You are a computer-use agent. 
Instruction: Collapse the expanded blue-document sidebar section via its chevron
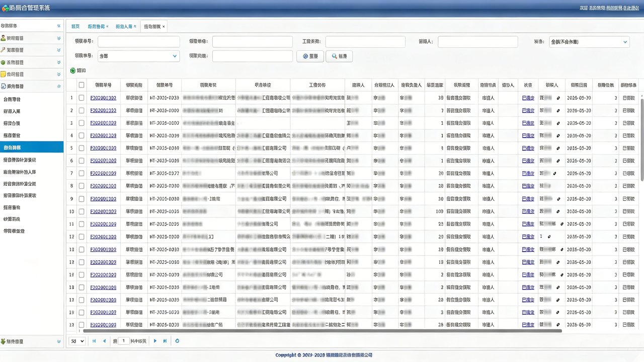[x=59, y=87]
